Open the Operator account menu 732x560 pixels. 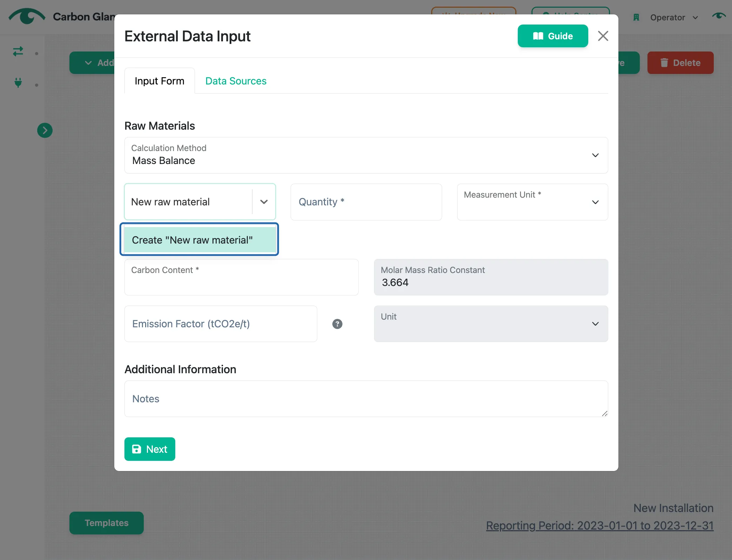(674, 18)
